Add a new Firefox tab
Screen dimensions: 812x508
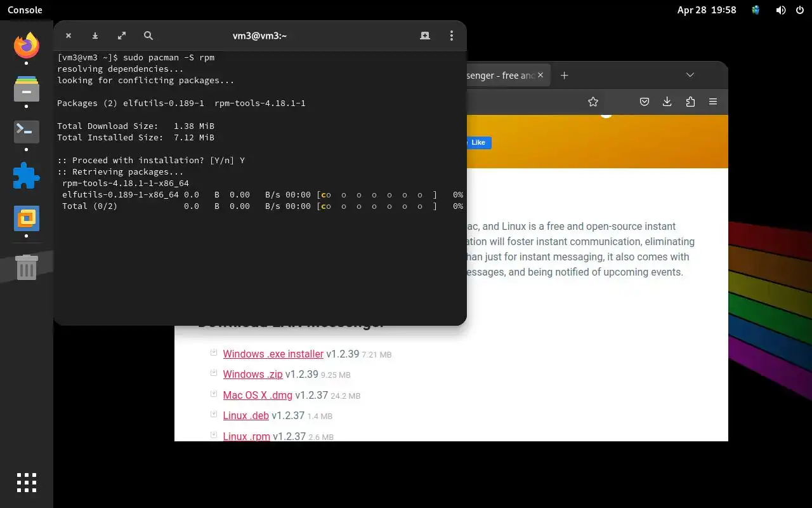click(564, 75)
